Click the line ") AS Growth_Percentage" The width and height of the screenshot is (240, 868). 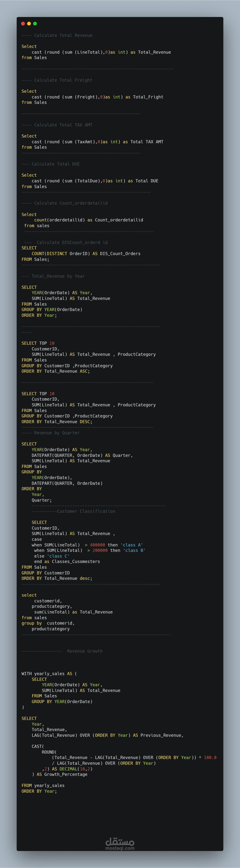60,775
